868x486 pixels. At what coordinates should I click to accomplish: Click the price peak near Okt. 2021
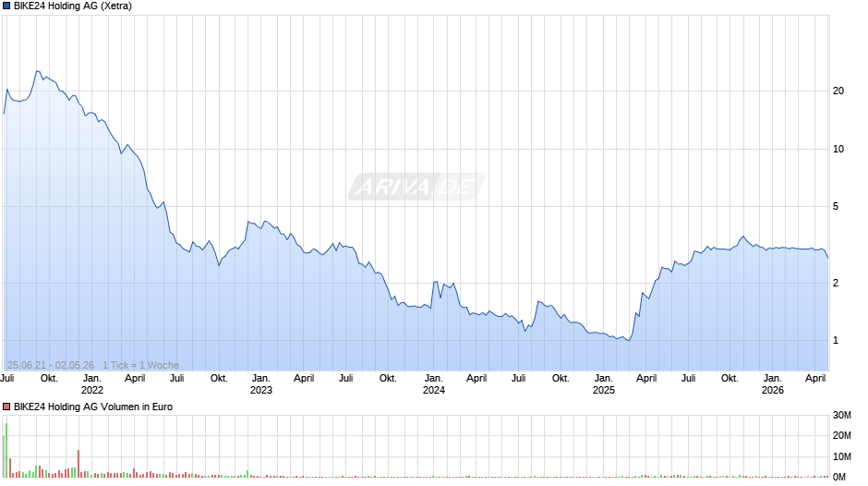[38, 71]
